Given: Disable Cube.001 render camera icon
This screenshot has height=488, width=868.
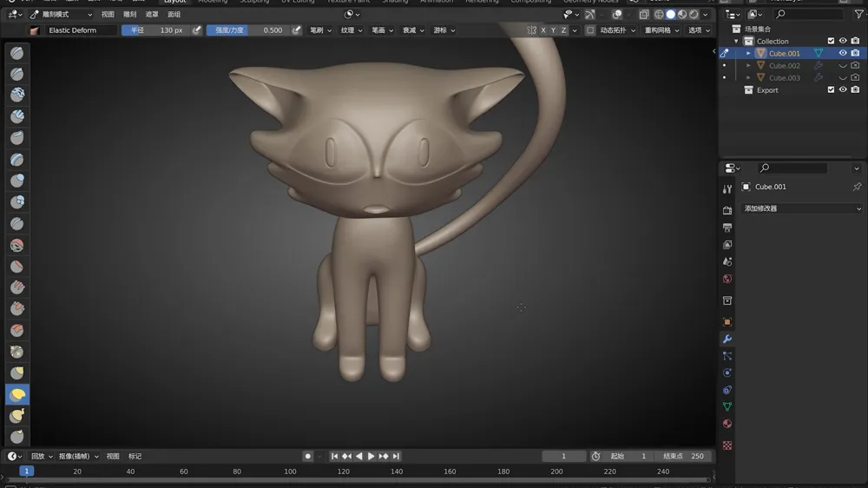Looking at the screenshot, I should click(855, 53).
